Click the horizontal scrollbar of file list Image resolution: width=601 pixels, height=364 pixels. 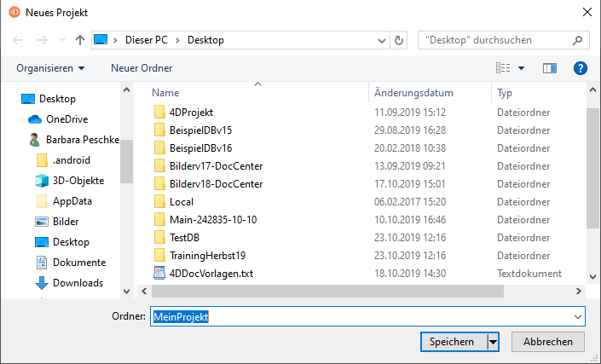click(x=341, y=291)
